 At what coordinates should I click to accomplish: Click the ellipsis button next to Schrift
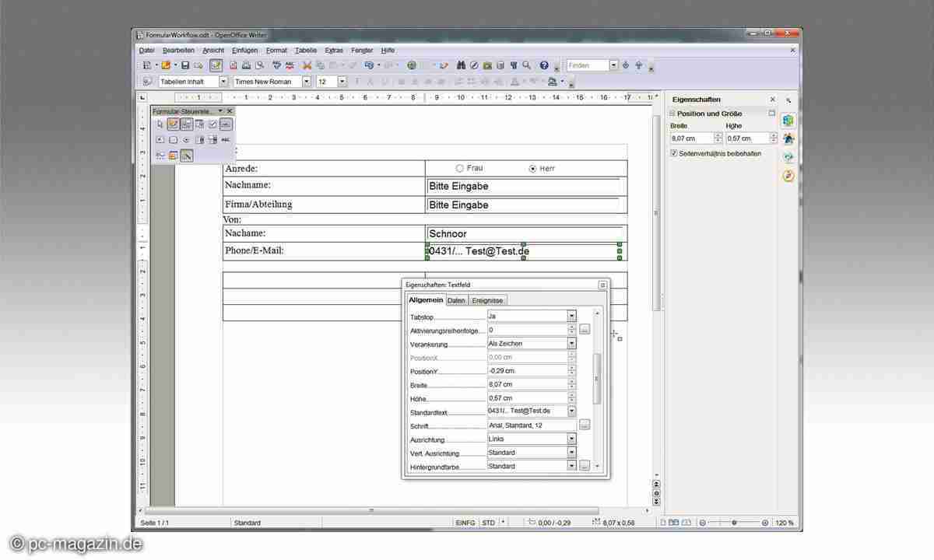[585, 425]
